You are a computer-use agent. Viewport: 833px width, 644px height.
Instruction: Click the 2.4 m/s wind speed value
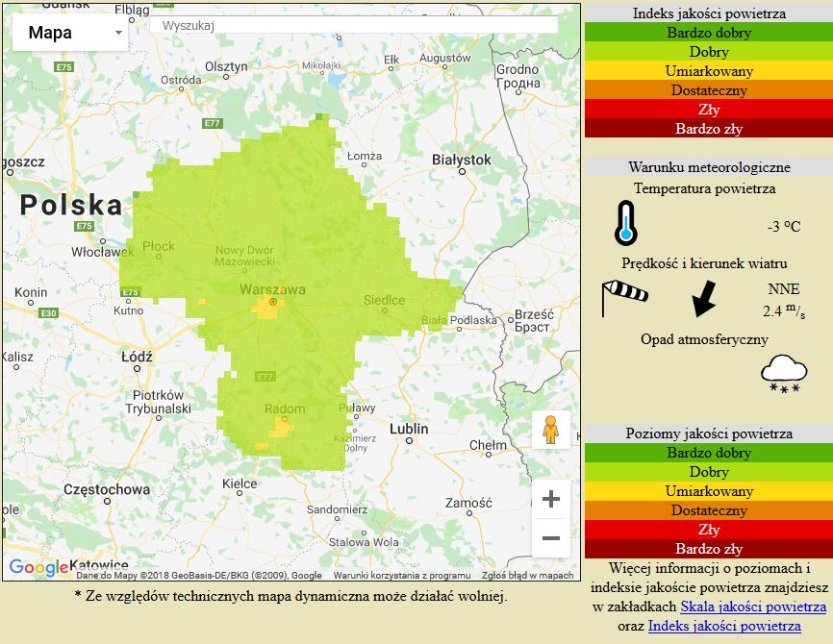click(x=784, y=310)
